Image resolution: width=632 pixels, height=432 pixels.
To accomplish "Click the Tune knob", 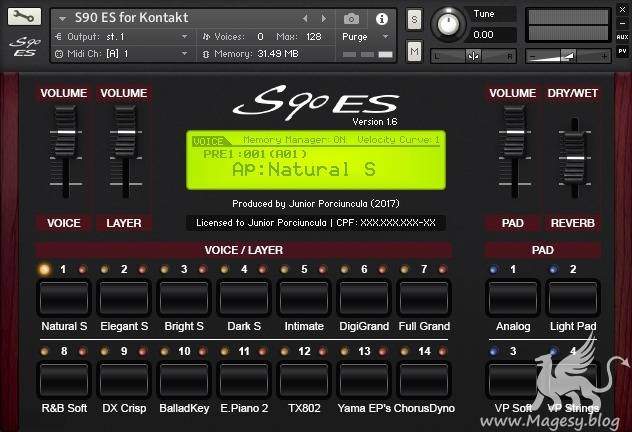I will 448,24.
